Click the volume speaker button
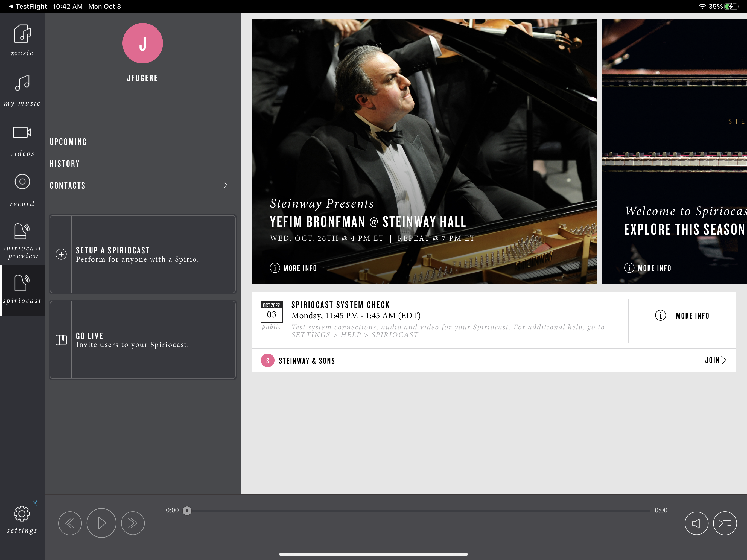 [696, 523]
